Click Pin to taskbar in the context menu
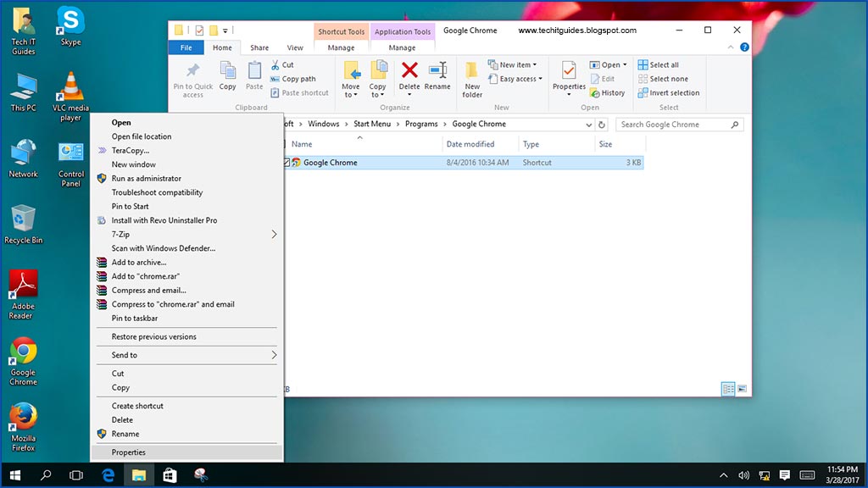This screenshot has width=868, height=488. click(x=136, y=318)
